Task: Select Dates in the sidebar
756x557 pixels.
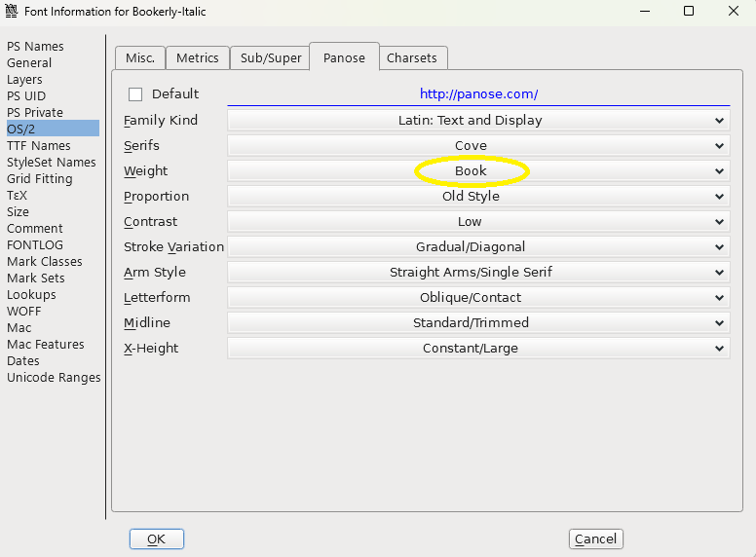Action: [x=23, y=361]
